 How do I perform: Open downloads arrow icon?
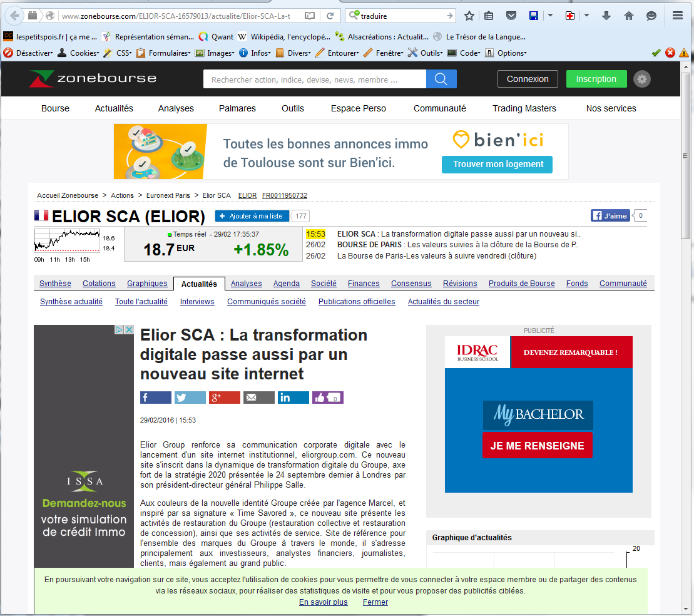click(606, 16)
